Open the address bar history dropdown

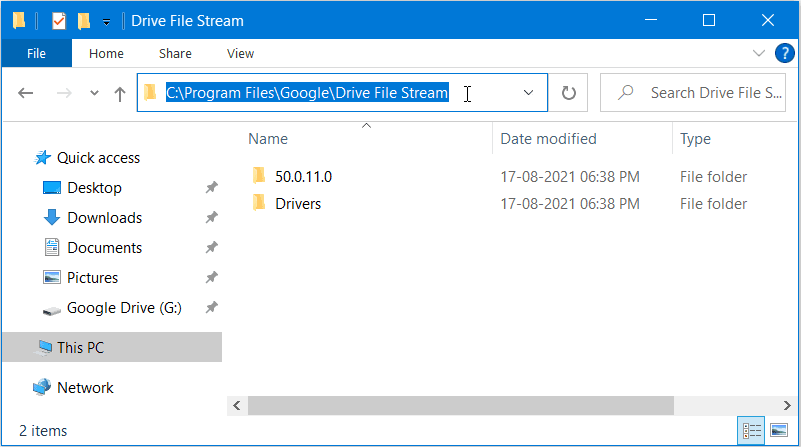click(x=528, y=93)
